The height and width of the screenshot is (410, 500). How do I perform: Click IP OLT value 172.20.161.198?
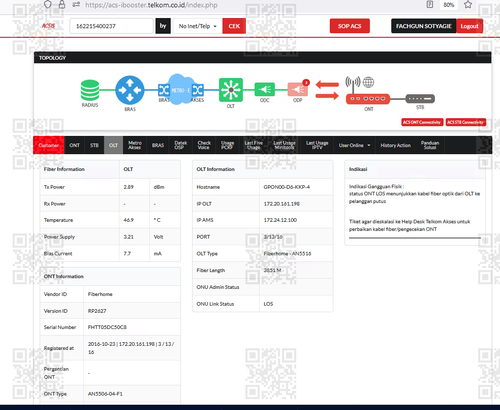(281, 204)
